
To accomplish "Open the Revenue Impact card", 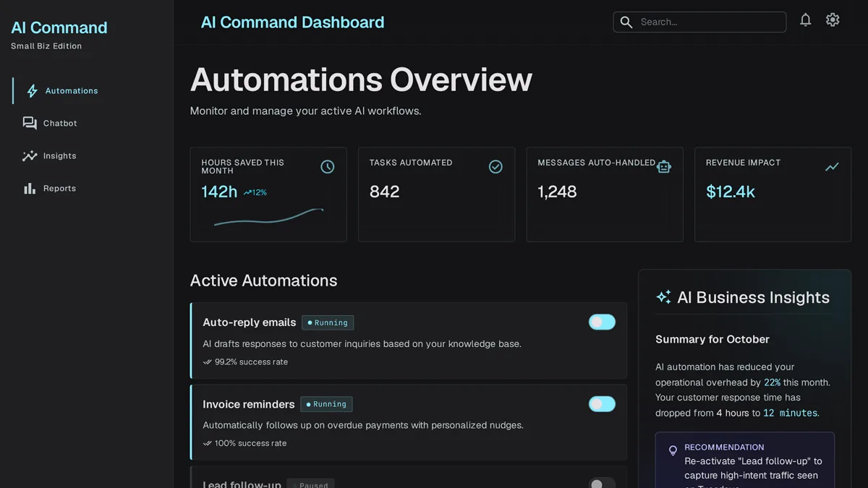I will pos(773,194).
